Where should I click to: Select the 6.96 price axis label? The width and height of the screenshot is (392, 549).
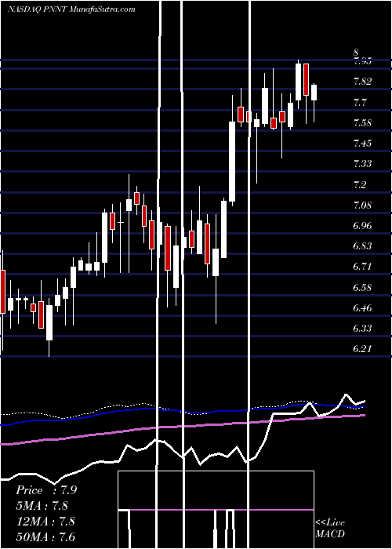point(363,226)
